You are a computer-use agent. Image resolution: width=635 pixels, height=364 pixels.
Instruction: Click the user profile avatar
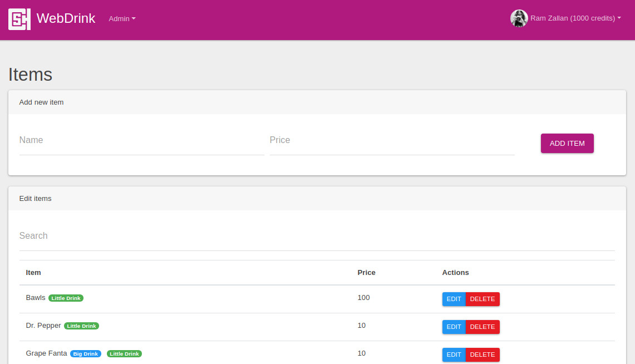pos(519,18)
